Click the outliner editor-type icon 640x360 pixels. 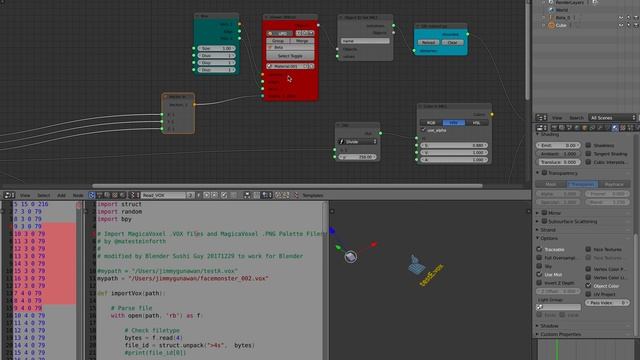point(541,118)
